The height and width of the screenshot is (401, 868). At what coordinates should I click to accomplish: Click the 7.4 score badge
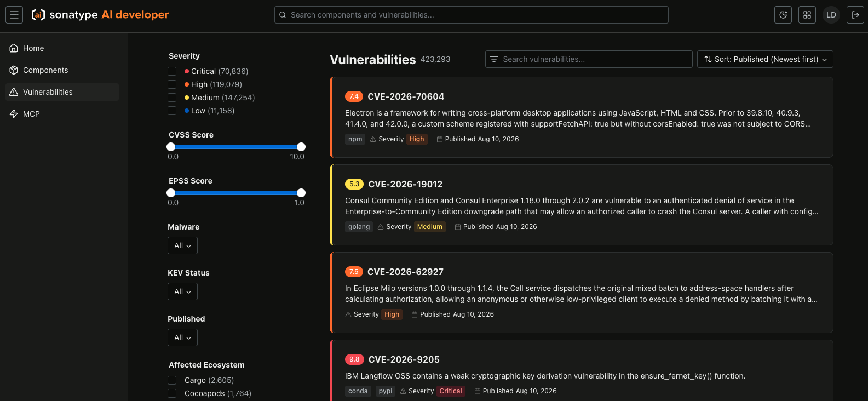tap(354, 96)
